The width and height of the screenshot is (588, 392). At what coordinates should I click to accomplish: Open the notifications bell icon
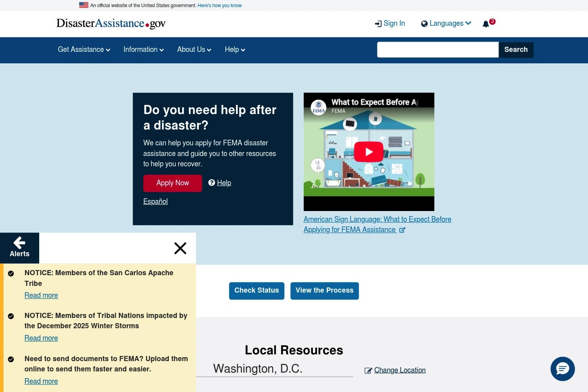[x=486, y=24]
